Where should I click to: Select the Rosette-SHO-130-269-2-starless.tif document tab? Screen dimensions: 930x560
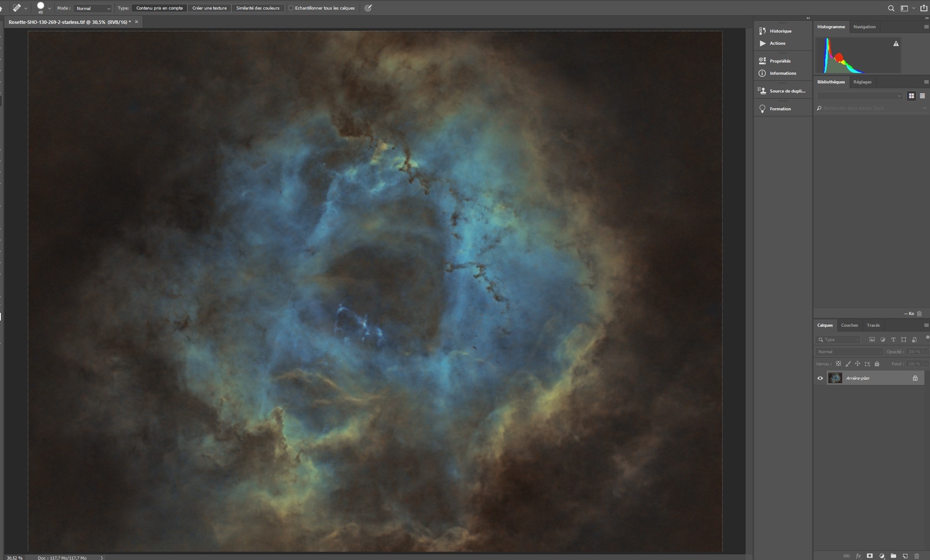pos(70,22)
